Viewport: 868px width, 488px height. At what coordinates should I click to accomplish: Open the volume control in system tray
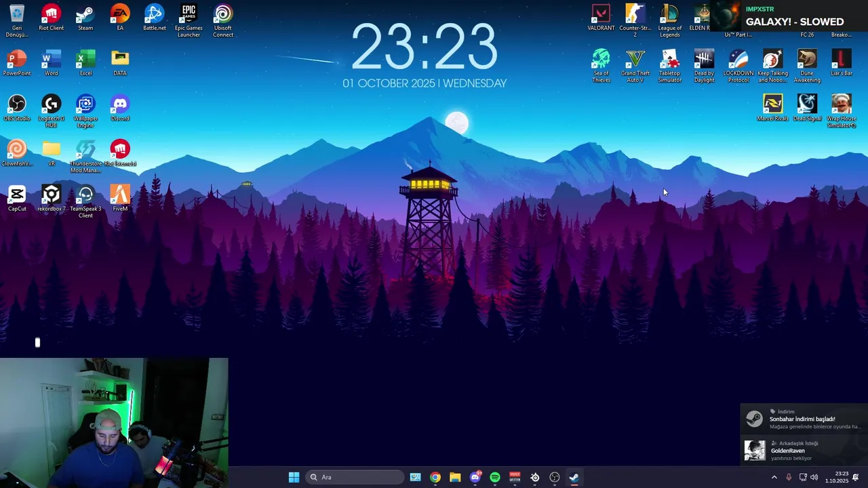(x=814, y=477)
